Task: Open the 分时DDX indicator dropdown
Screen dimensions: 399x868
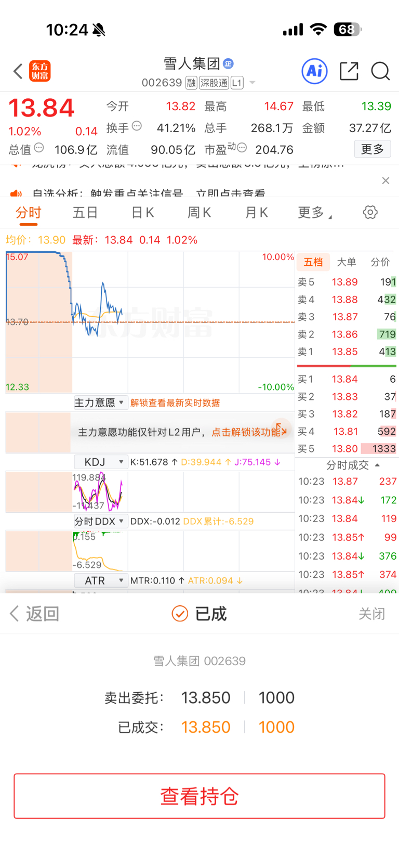Action: [x=101, y=521]
